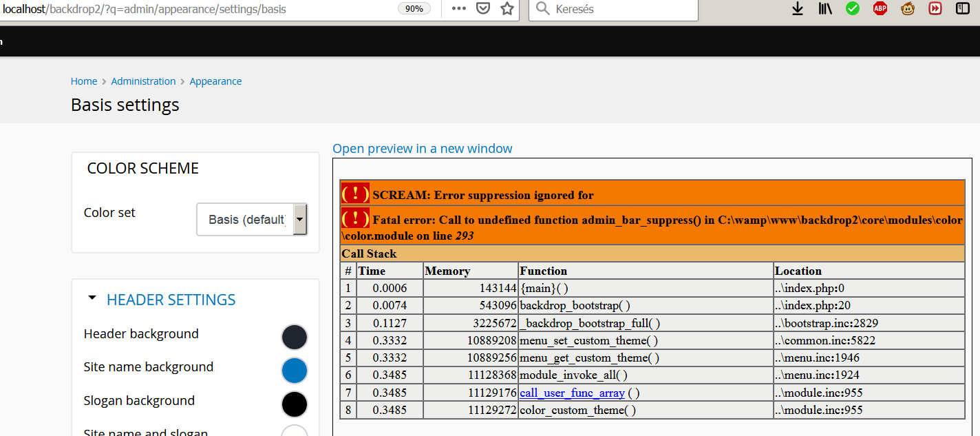Image resolution: width=980 pixels, height=436 pixels.
Task: Click the red fast-forward extension icon
Action: tap(935, 9)
